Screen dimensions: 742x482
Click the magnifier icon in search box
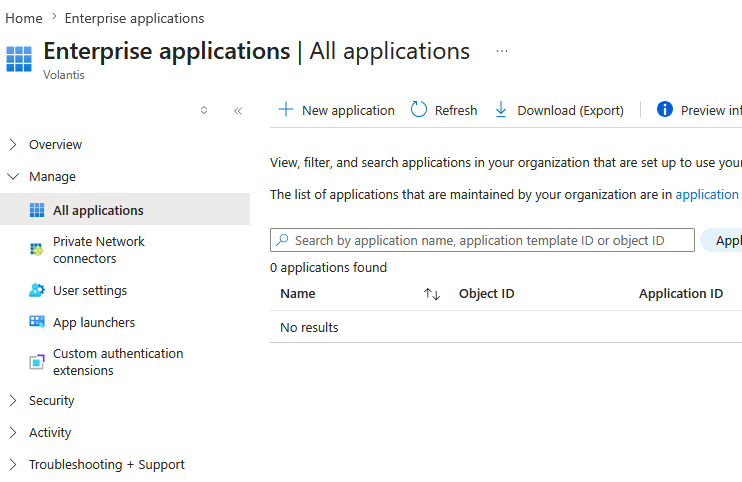pyautogui.click(x=283, y=240)
